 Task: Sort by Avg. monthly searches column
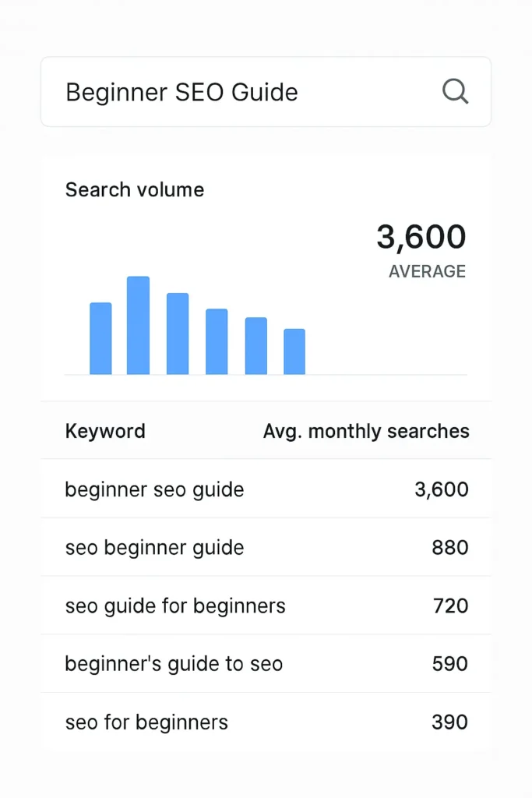coord(366,431)
